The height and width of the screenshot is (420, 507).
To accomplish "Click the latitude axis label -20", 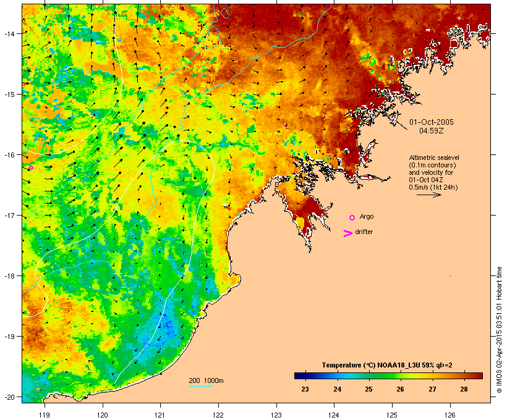I will 9,397.
